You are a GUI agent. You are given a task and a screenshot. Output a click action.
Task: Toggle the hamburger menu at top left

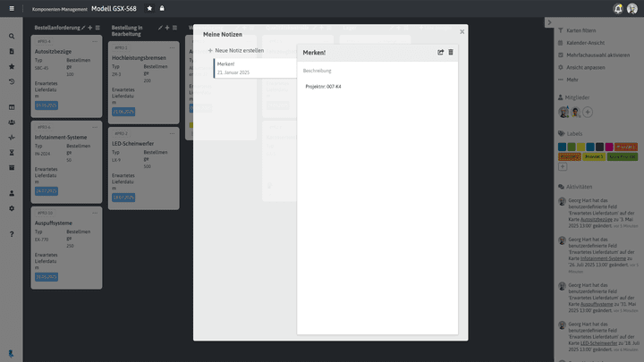tap(12, 8)
